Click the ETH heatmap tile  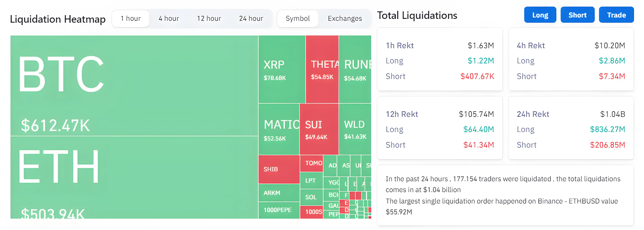(134, 177)
